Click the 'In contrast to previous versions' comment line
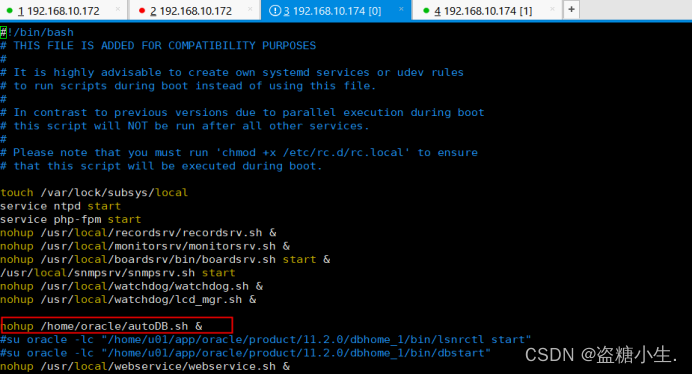The width and height of the screenshot is (692, 374). [242, 112]
